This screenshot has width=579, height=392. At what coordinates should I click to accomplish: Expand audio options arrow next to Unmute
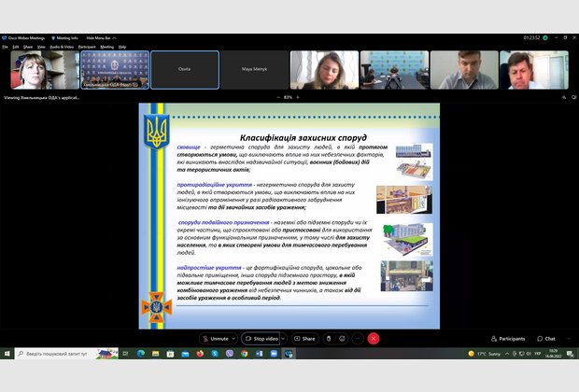233,339
